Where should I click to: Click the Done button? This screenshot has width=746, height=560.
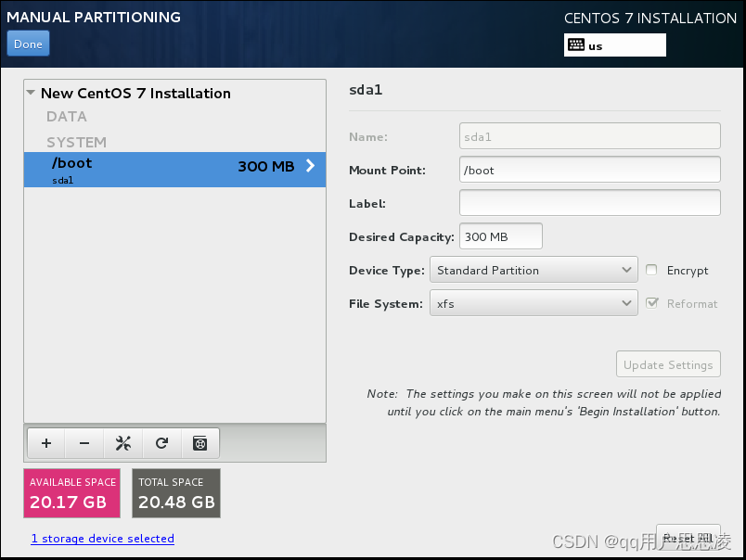click(28, 43)
